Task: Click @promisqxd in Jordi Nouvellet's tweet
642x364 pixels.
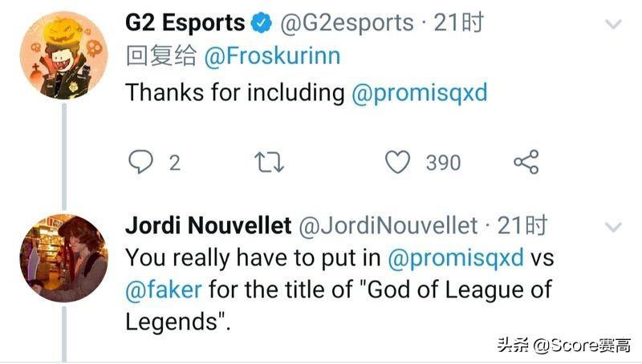Action: (x=455, y=259)
